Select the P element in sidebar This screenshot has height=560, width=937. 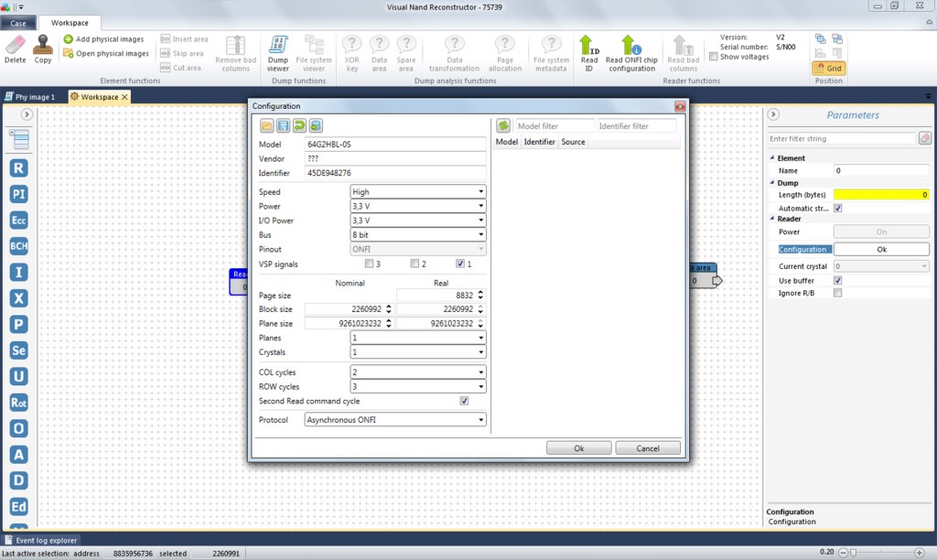click(x=18, y=325)
